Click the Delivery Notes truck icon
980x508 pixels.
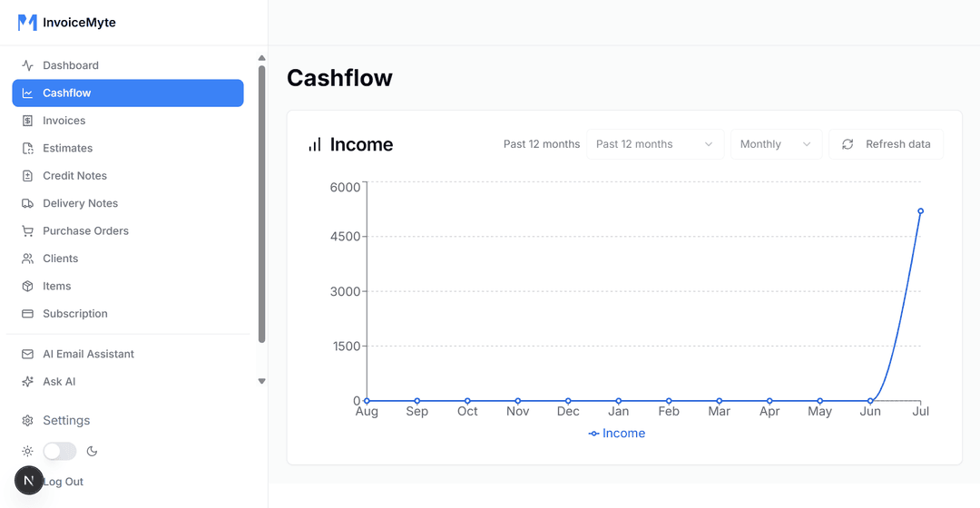[27, 203]
